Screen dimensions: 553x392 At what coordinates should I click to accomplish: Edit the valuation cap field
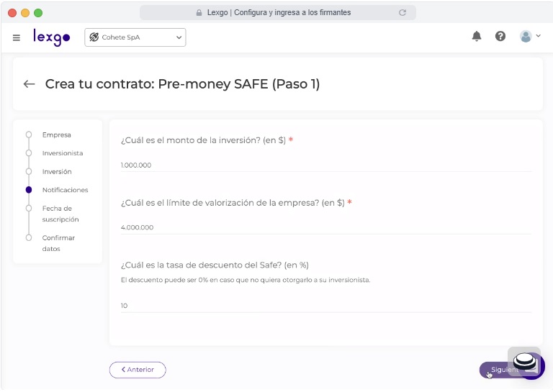(326, 227)
